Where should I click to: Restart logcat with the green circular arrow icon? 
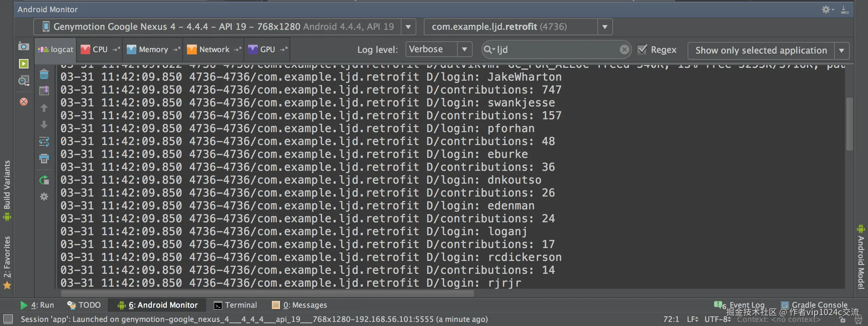tap(44, 180)
